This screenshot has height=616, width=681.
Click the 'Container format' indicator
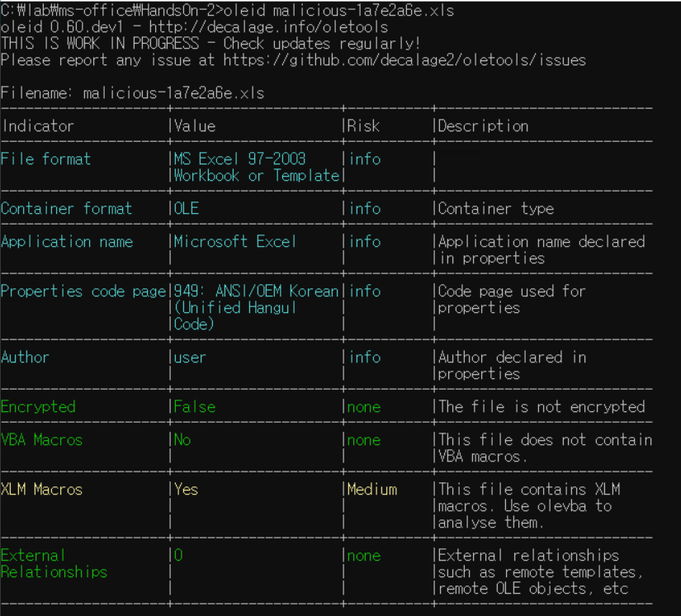[66, 209]
